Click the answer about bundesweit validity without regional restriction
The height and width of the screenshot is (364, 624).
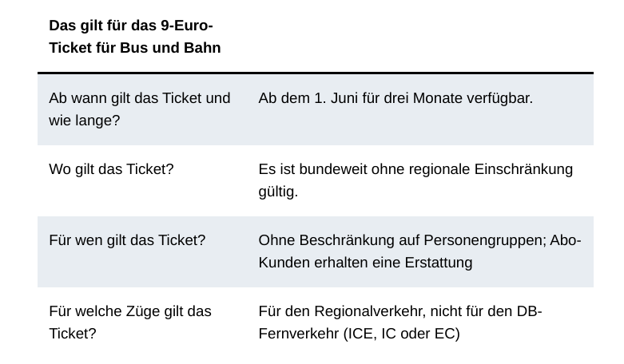click(415, 180)
